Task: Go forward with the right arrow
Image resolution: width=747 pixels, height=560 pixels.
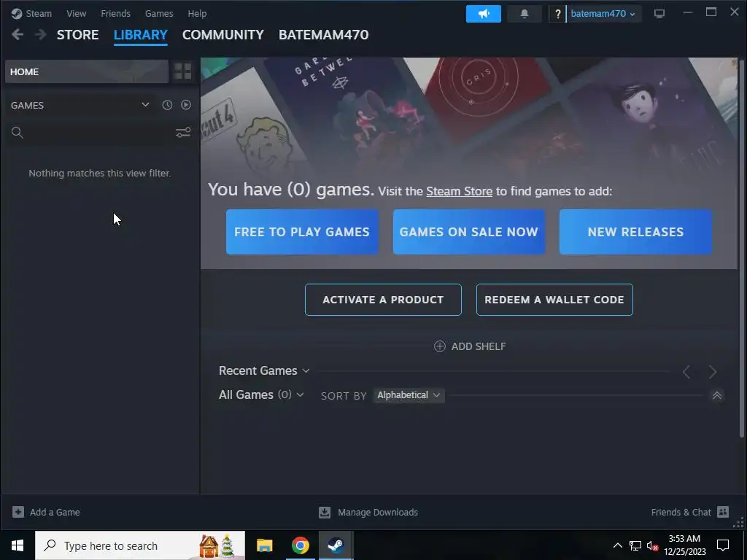Action: (x=41, y=35)
